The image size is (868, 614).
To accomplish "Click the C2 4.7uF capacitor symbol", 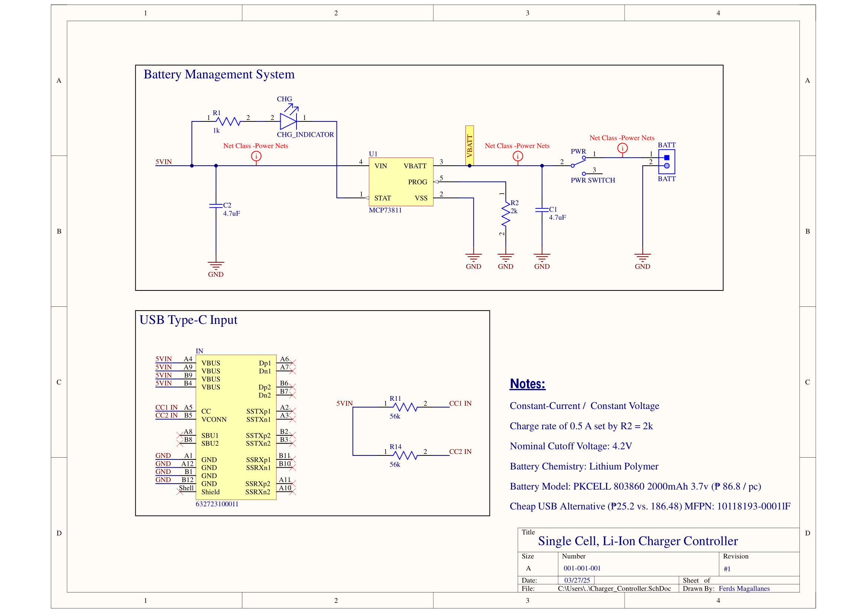I will (216, 206).
